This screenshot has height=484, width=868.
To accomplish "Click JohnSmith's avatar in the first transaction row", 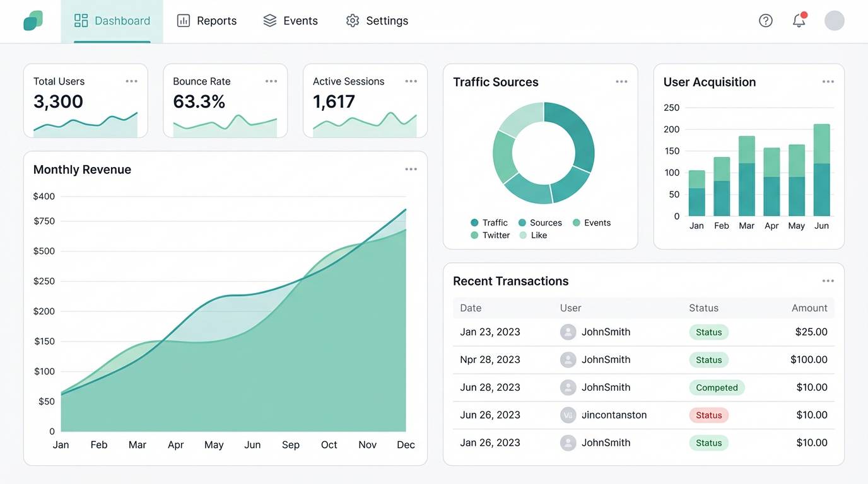I will [568, 331].
